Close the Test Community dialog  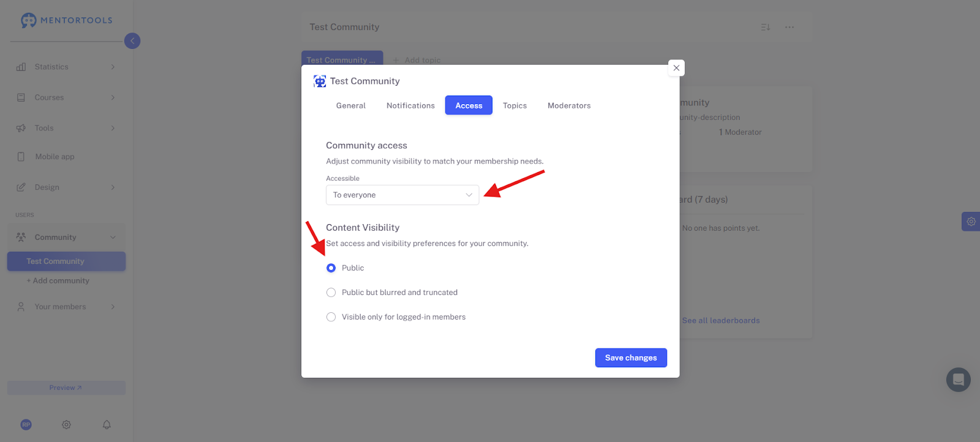tap(676, 68)
